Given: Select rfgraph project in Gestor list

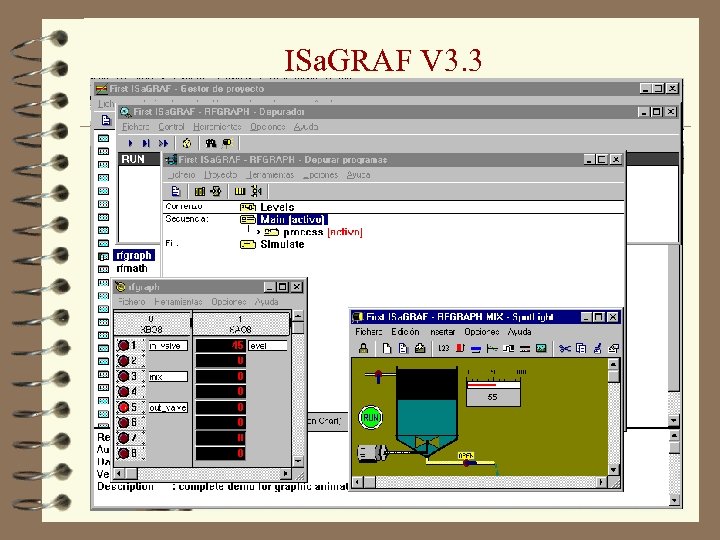Looking at the screenshot, I should click(x=134, y=255).
